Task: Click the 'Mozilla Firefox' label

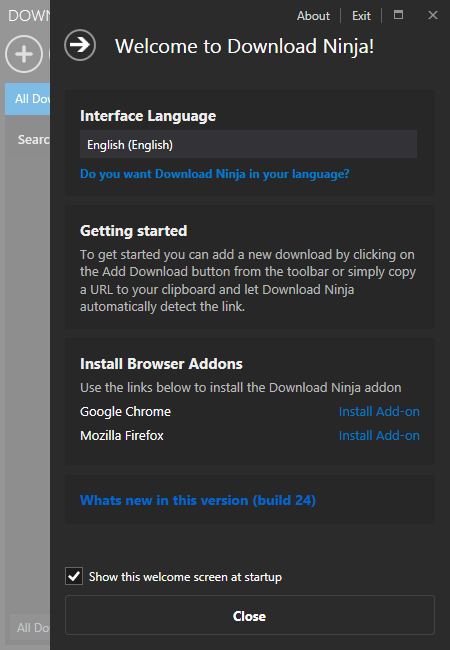Action: pos(122,436)
